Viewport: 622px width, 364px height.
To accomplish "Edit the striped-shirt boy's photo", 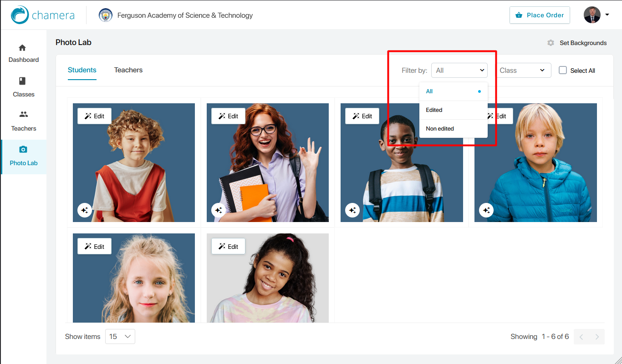I will [362, 116].
